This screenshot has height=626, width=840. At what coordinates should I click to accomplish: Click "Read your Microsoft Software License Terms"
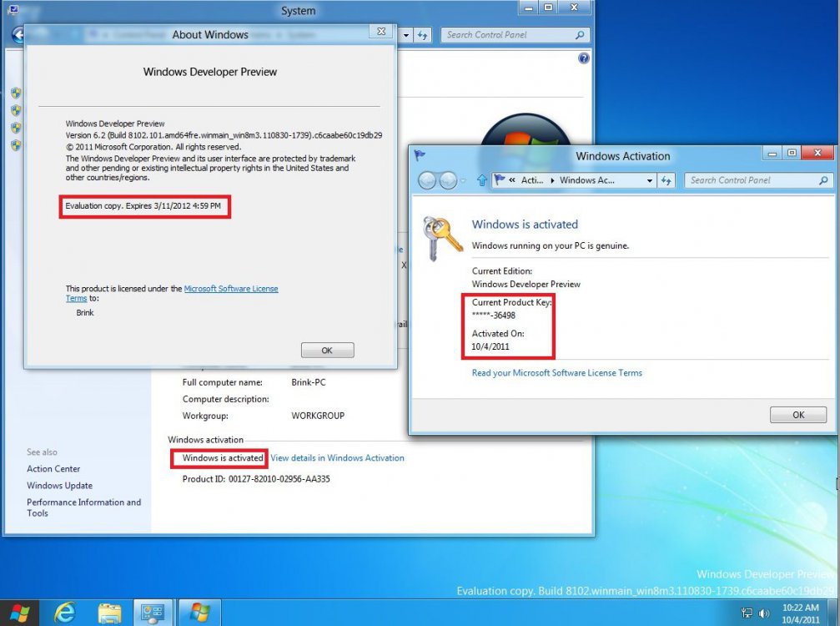556,373
